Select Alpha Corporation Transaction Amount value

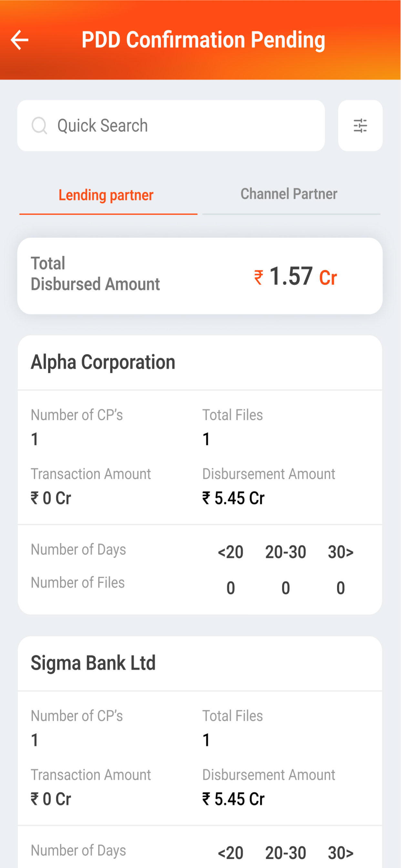[x=51, y=498]
